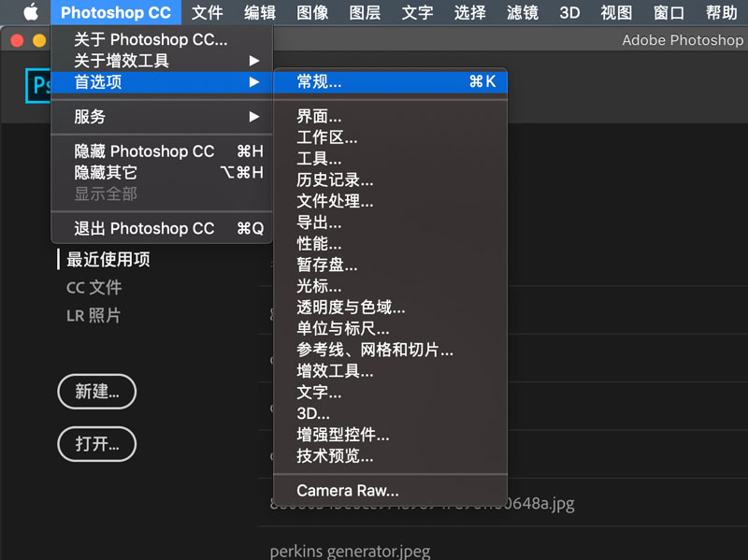Select 透明度与色域... preferences entry
Image resolution: width=748 pixels, height=560 pixels.
point(390,308)
